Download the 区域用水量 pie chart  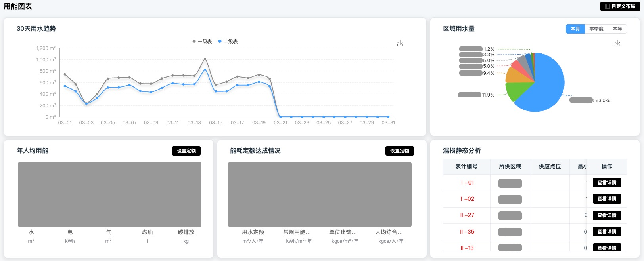click(x=617, y=43)
